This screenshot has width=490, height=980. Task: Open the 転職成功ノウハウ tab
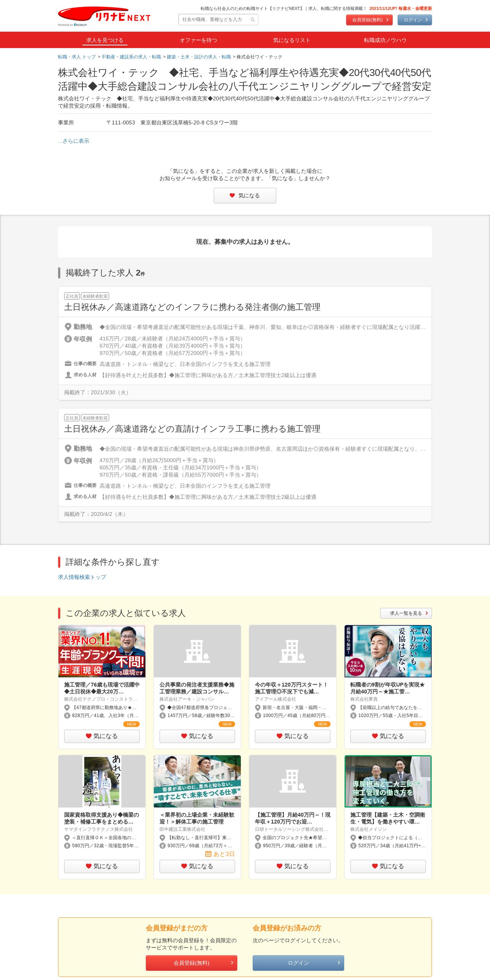click(x=385, y=40)
